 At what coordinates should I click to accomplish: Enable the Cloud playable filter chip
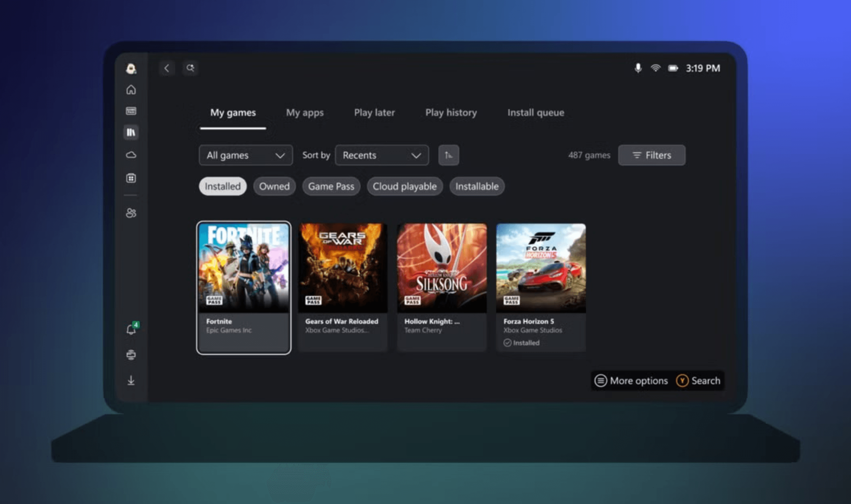[404, 186]
